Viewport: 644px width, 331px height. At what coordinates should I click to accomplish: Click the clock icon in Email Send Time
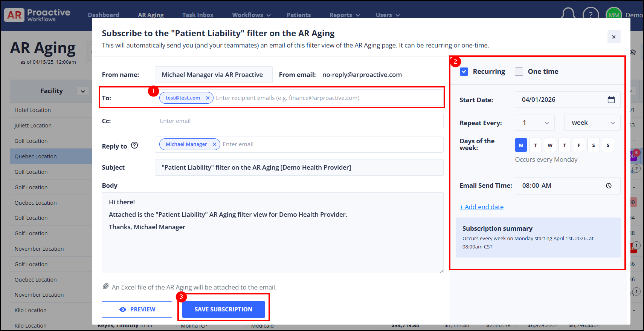(609, 186)
